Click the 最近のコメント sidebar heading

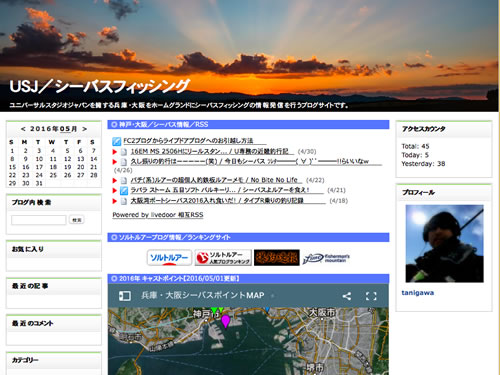click(33, 323)
